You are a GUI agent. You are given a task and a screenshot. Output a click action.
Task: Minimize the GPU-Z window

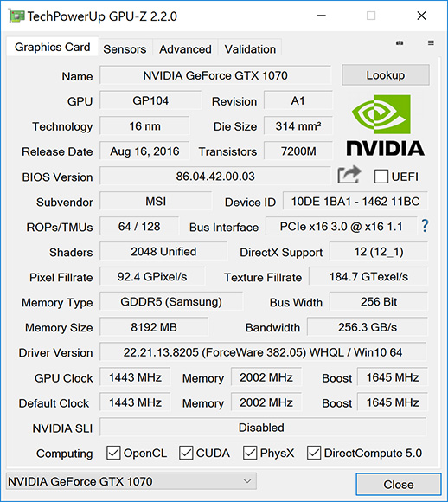click(321, 16)
